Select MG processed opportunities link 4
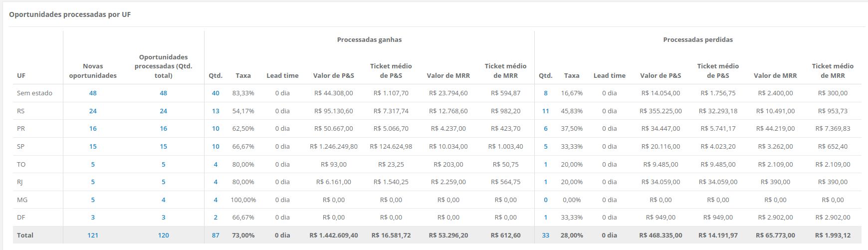Viewport: 868px width, 250px height. tap(163, 200)
